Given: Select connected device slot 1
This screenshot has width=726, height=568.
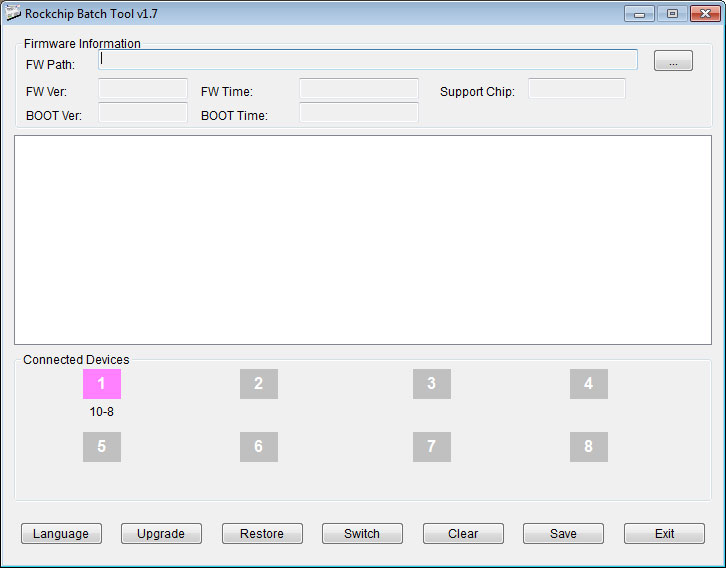Looking at the screenshot, I should [x=102, y=384].
